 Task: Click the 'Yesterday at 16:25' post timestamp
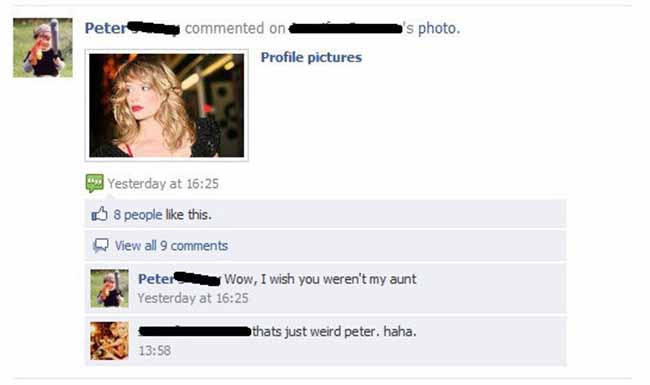tap(163, 184)
